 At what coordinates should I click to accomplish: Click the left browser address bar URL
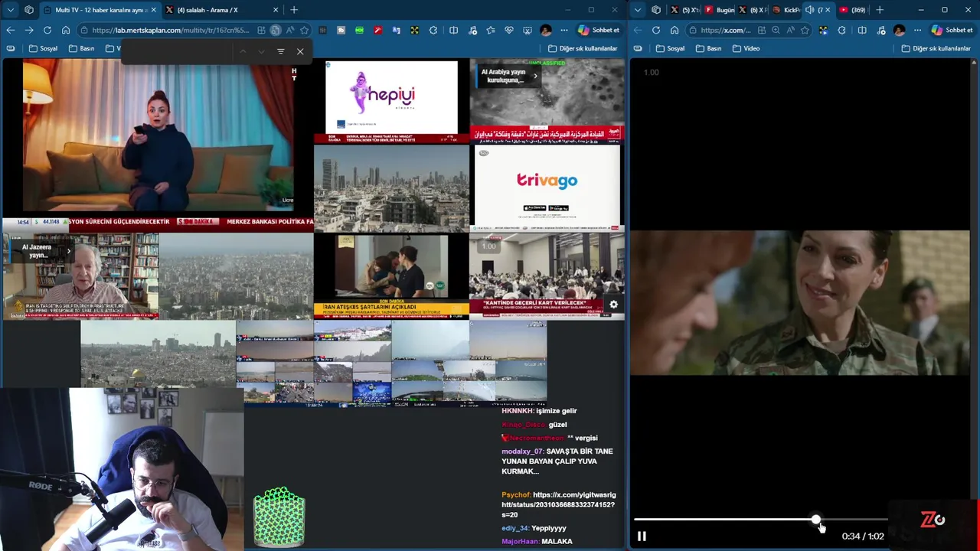click(x=170, y=30)
